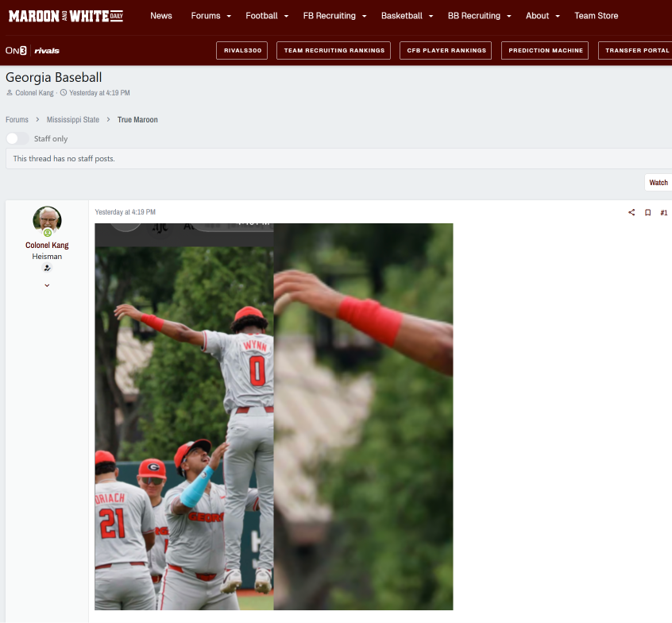672x623 pixels.
Task: Open the Transfer Portal button
Action: click(x=636, y=51)
